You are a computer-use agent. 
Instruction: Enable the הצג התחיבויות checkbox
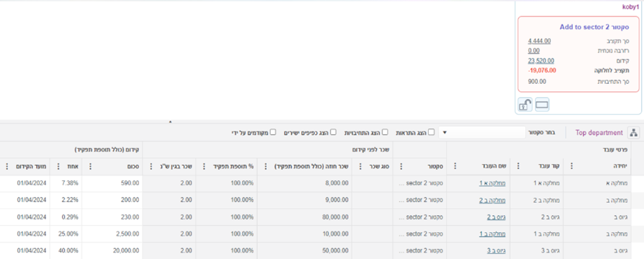pos(385,132)
